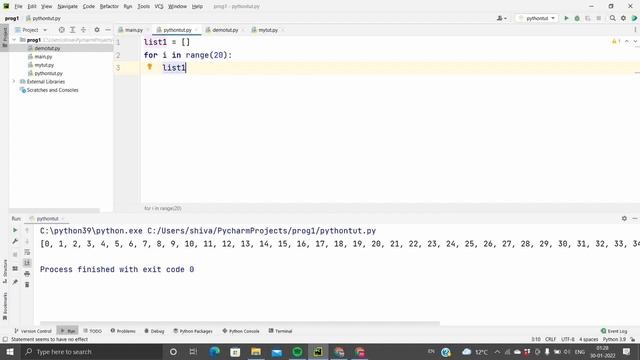Open IDE settings gear in the top toolbar

pos(623,18)
